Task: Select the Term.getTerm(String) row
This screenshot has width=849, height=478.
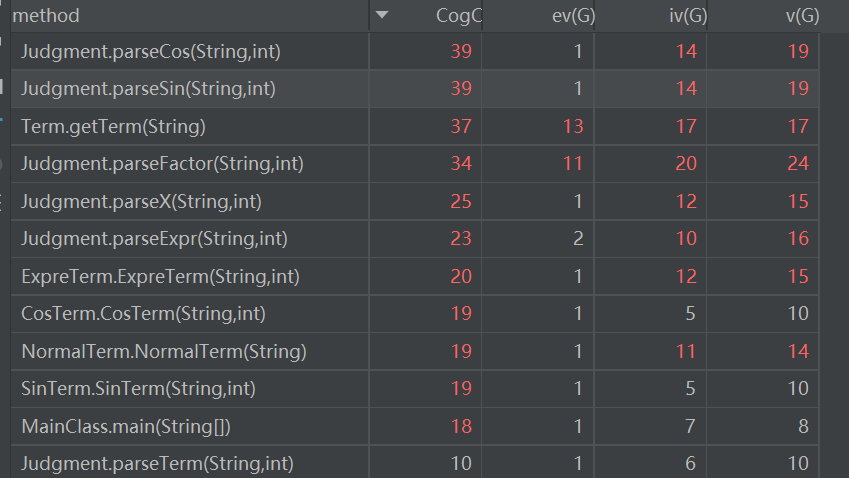Action: pos(415,126)
